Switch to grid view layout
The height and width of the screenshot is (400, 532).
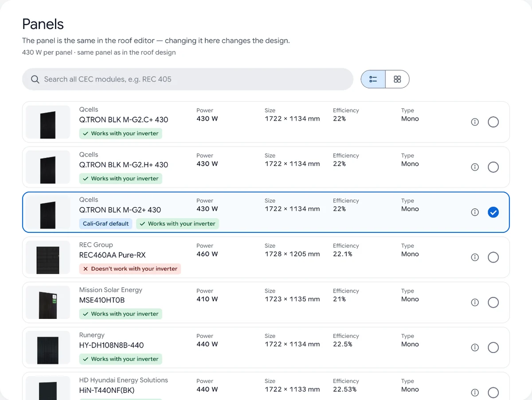397,79
